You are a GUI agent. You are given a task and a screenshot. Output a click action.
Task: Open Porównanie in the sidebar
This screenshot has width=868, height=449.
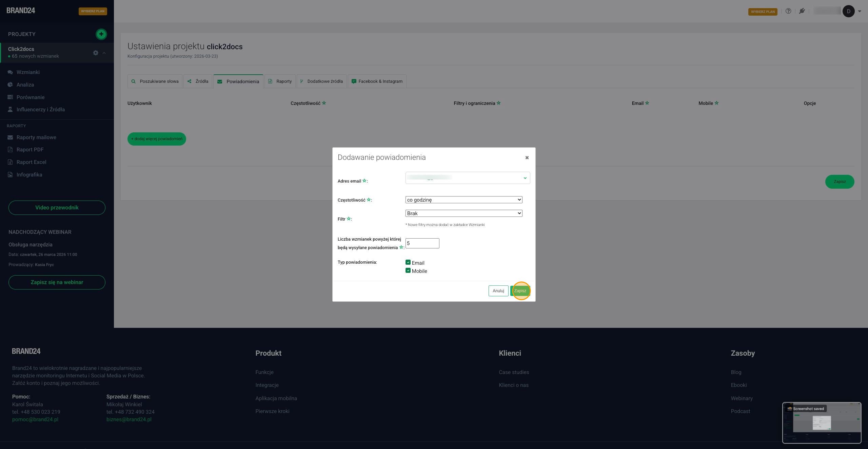(x=30, y=97)
